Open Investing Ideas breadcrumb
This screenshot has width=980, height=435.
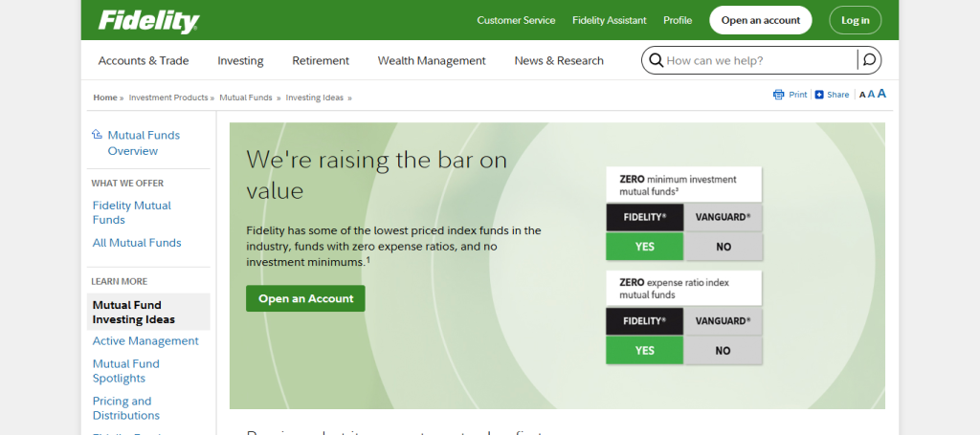pyautogui.click(x=314, y=98)
